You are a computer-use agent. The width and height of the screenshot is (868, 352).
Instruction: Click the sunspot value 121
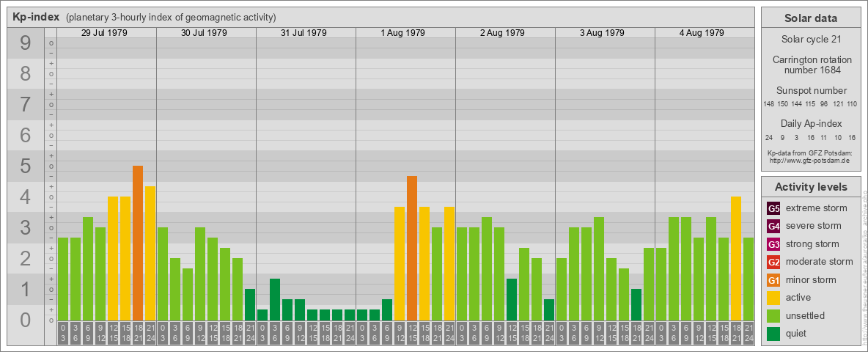839,104
